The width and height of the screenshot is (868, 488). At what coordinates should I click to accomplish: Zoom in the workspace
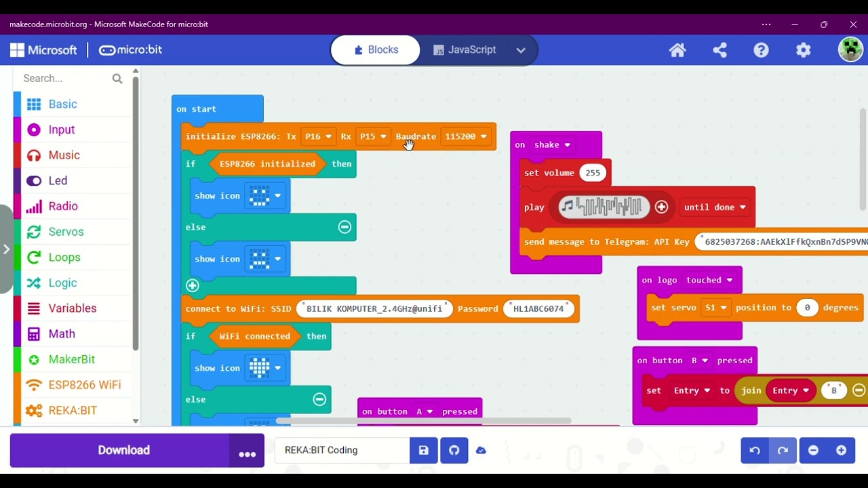[842, 451]
